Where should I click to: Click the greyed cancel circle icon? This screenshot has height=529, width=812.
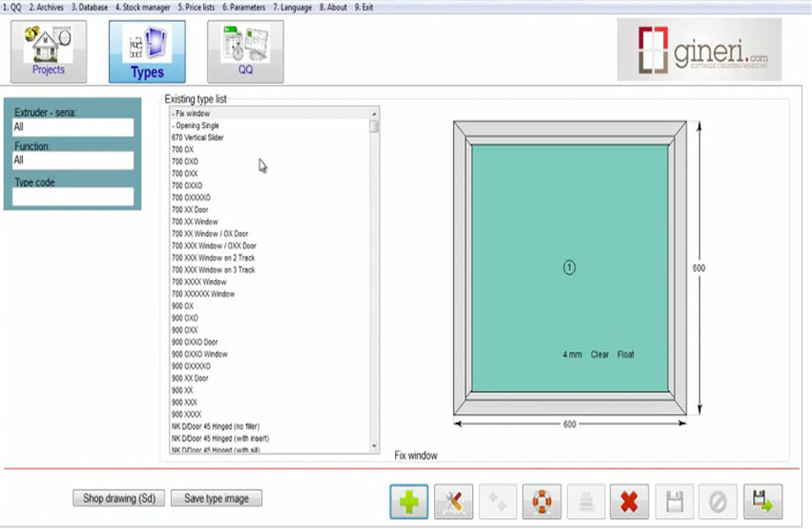[718, 502]
